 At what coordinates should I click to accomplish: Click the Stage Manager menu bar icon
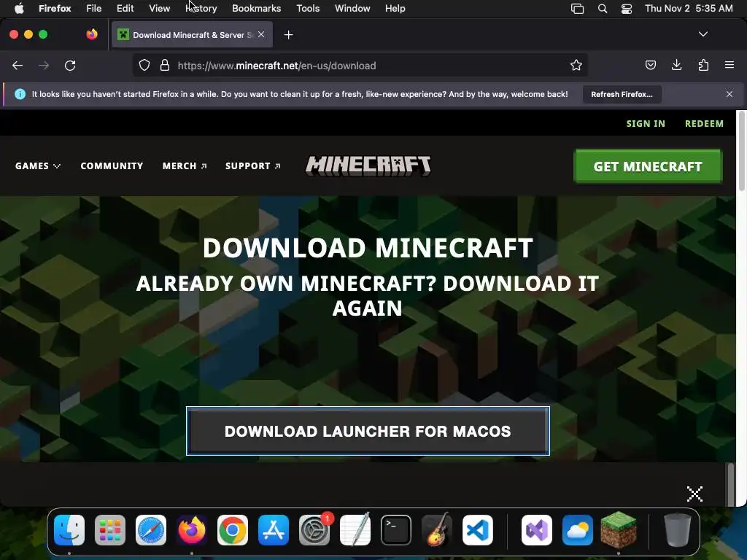[x=578, y=9]
